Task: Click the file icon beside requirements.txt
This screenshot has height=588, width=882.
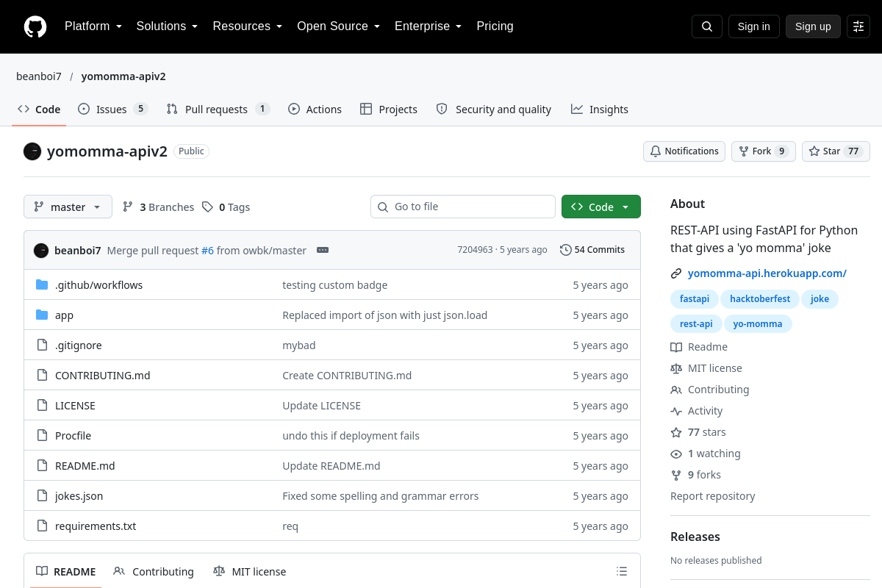Action: click(42, 526)
